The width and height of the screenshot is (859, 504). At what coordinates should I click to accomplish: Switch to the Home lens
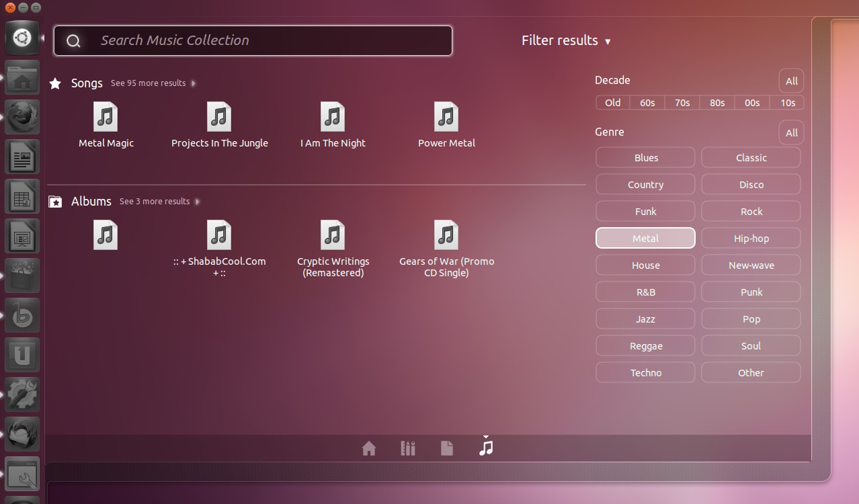click(x=369, y=448)
